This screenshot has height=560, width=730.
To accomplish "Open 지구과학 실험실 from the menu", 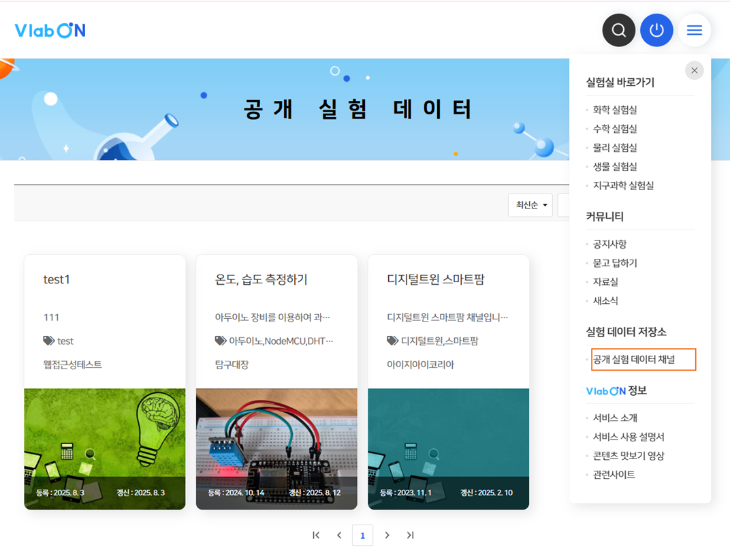I will pyautogui.click(x=623, y=185).
